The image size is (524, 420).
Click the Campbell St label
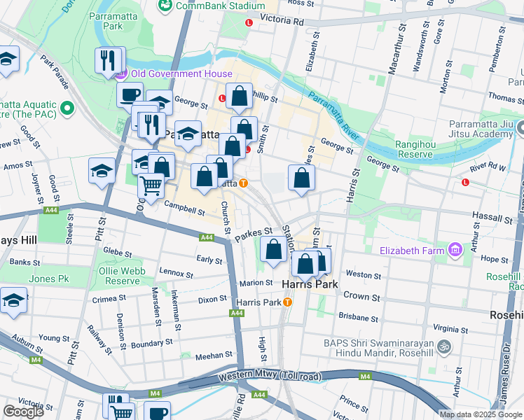(184, 208)
